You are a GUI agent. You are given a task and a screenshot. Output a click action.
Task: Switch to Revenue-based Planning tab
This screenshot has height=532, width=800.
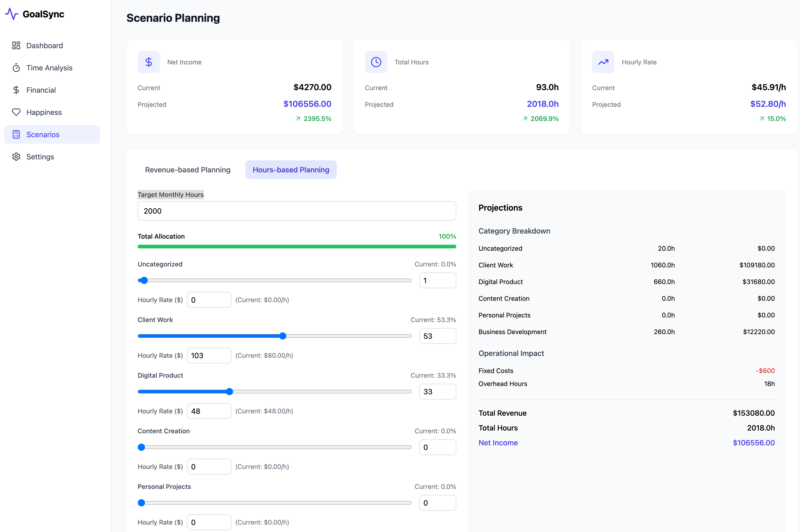(188, 170)
